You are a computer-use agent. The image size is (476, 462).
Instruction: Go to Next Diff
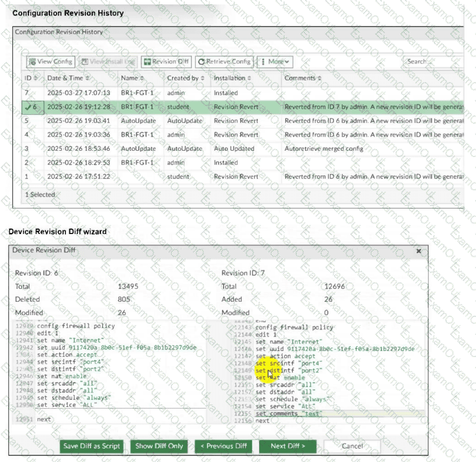(288, 446)
